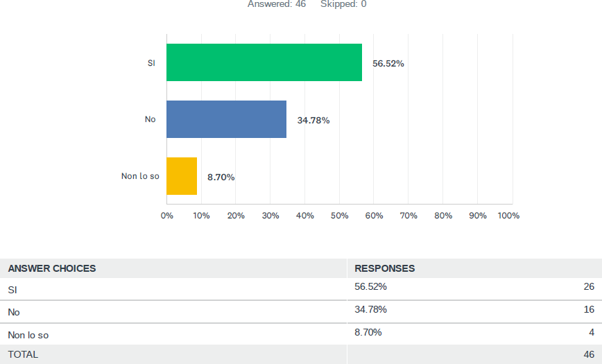Click the response count 16
The image size is (602, 364).
click(589, 309)
